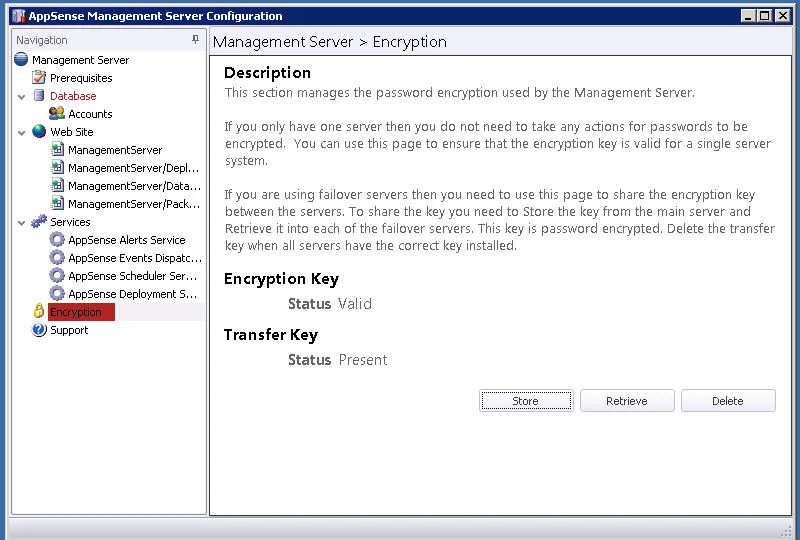Click the Management Server globe icon
This screenshot has width=800, height=540.
point(21,59)
